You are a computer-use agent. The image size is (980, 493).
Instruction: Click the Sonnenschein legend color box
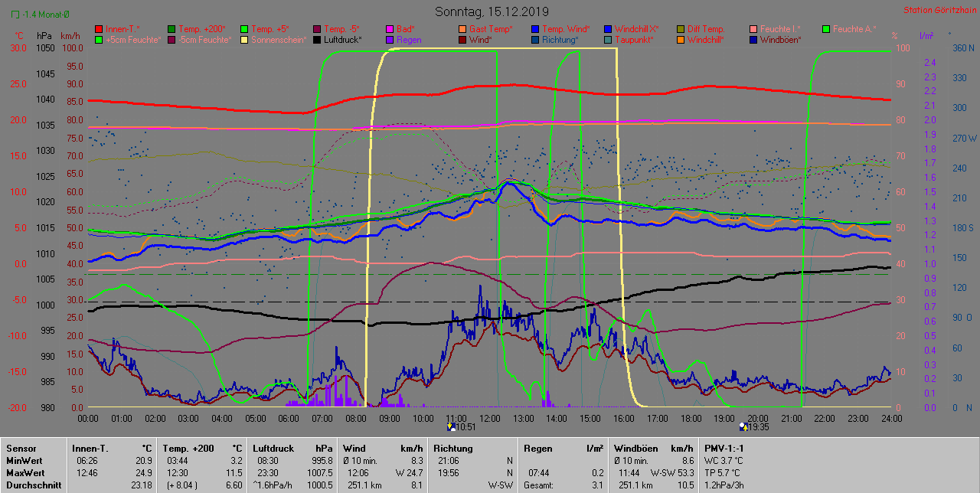pyautogui.click(x=244, y=40)
